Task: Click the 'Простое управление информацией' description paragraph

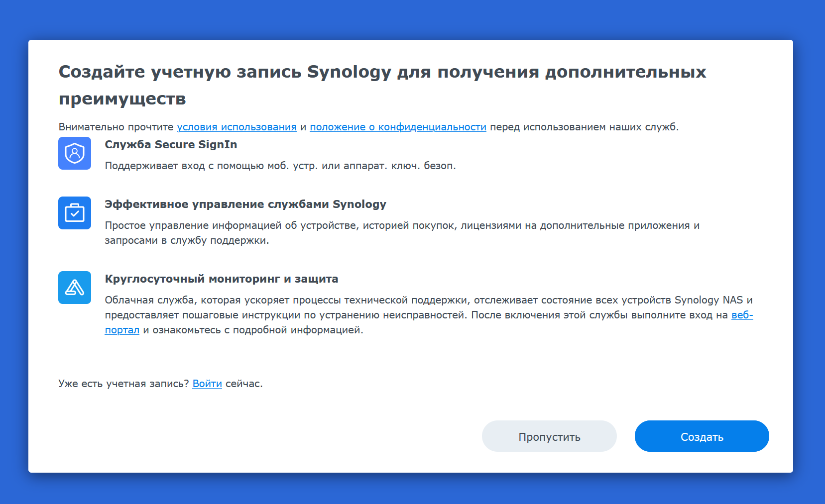Action: [x=402, y=233]
